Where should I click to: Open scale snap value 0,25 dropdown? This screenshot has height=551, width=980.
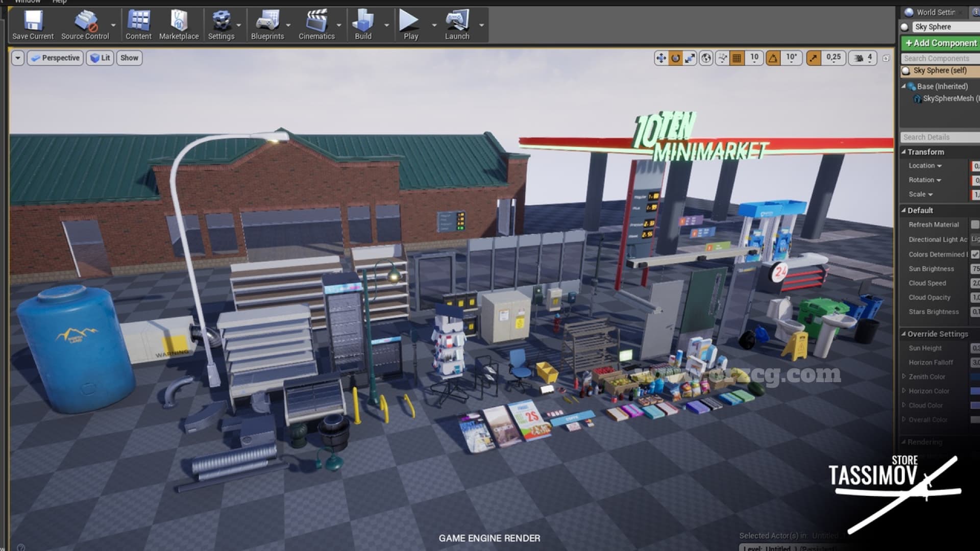click(833, 58)
